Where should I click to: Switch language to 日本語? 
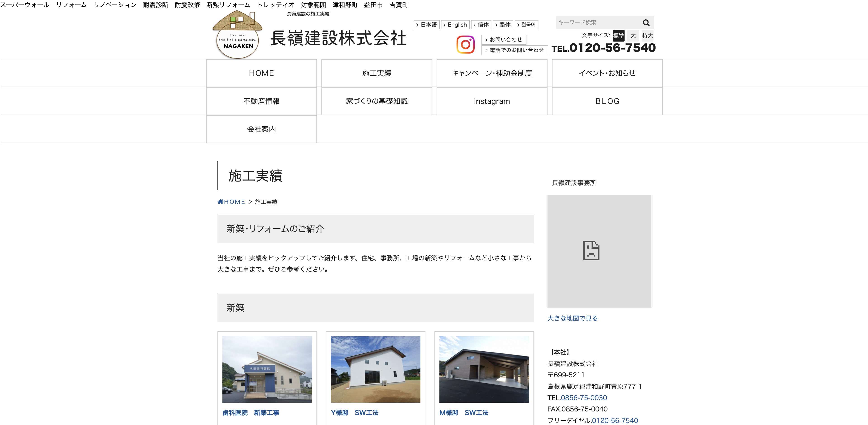[426, 25]
